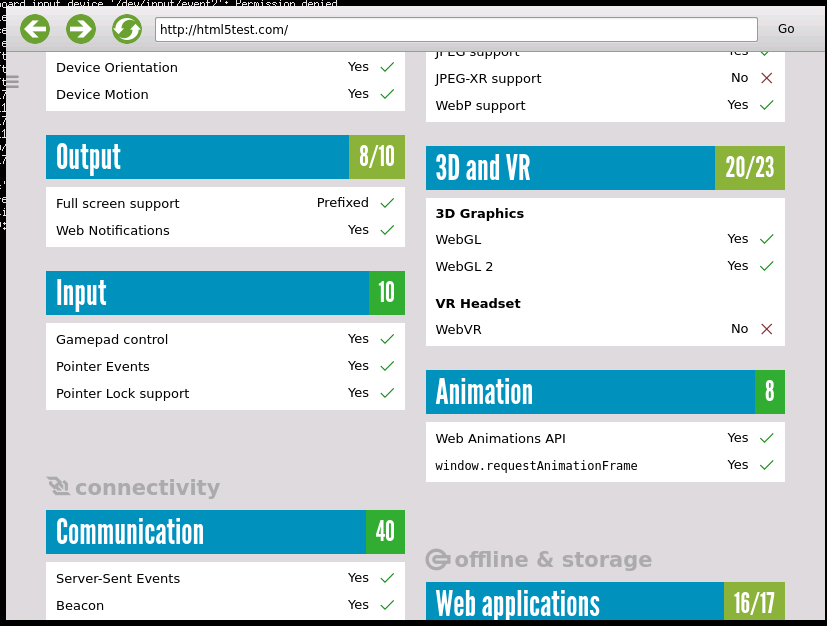Select the WebVR row
This screenshot has height=626, width=827.
605,330
